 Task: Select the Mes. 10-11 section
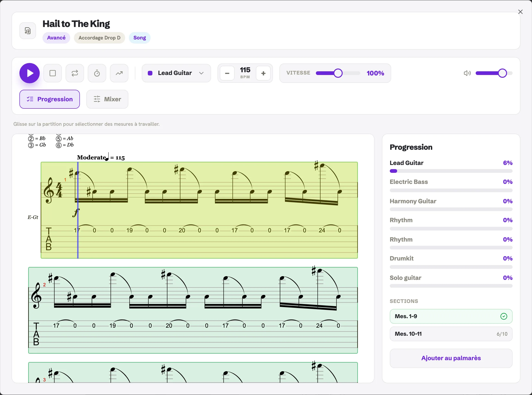point(451,334)
